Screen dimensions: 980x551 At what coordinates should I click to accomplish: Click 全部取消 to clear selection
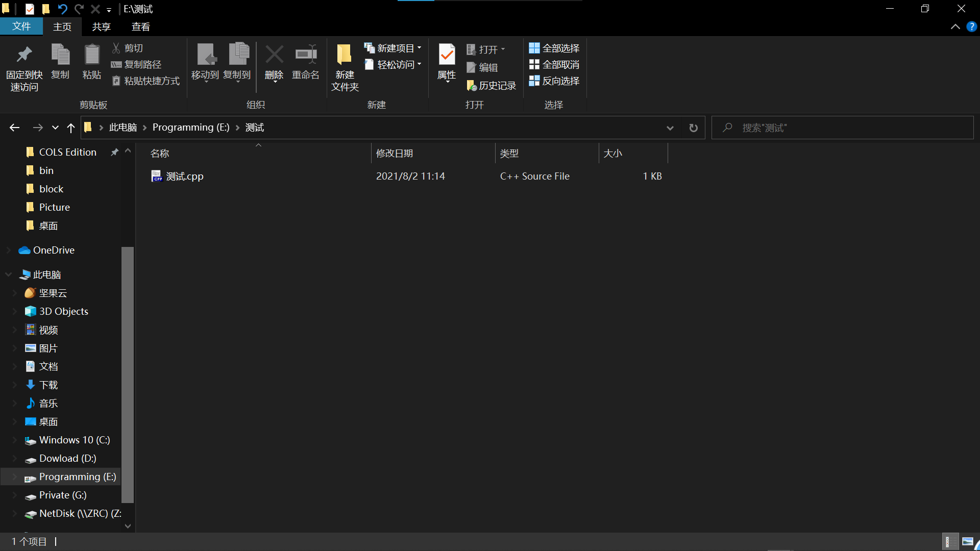(x=554, y=64)
